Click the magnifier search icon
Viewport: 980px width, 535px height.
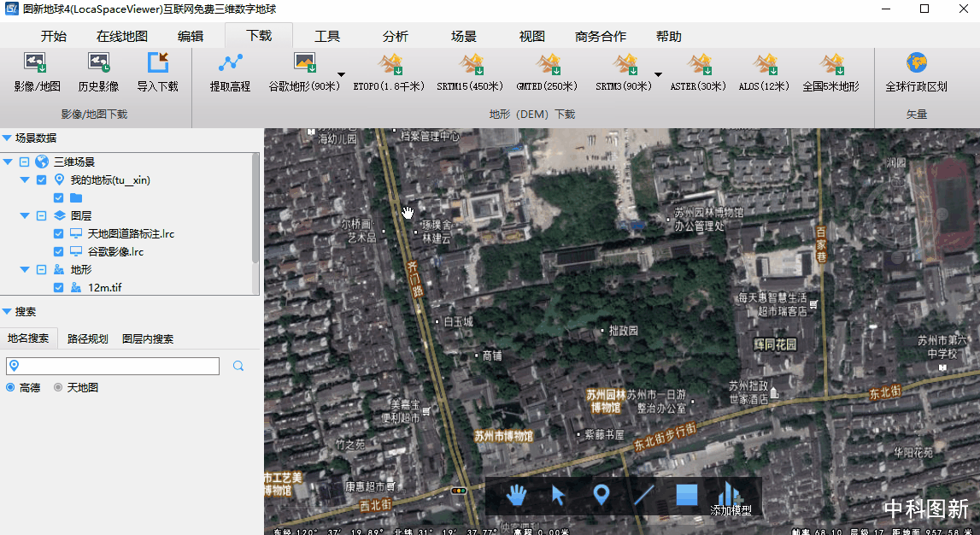click(x=238, y=367)
